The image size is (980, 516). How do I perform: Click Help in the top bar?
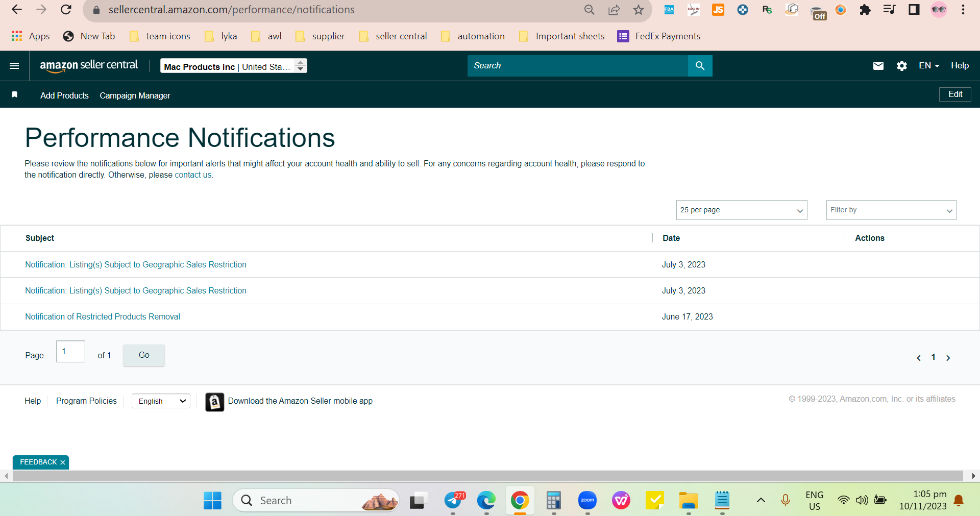(x=960, y=65)
